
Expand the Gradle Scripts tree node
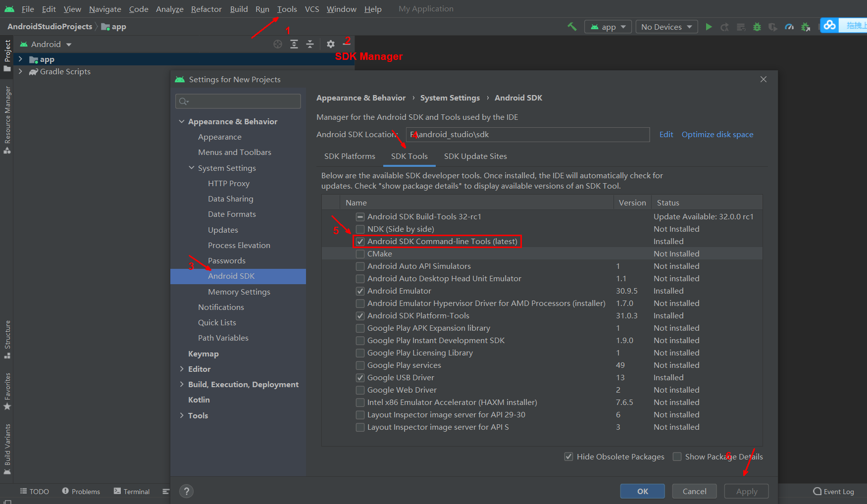pos(20,72)
